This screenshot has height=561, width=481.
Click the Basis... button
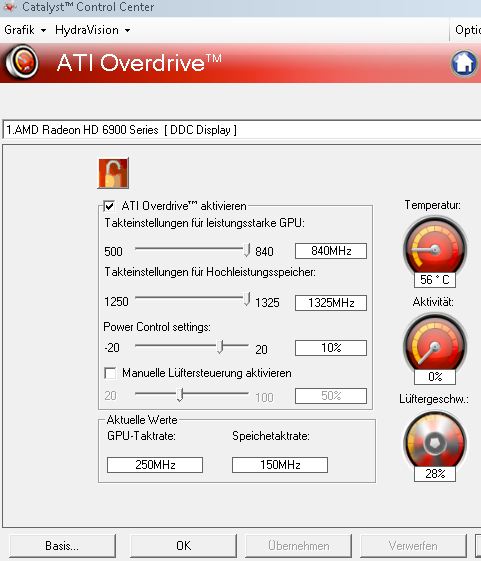pos(62,546)
